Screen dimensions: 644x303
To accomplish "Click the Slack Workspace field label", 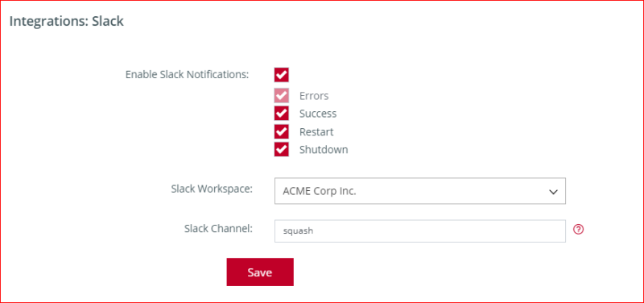I will coord(212,189).
